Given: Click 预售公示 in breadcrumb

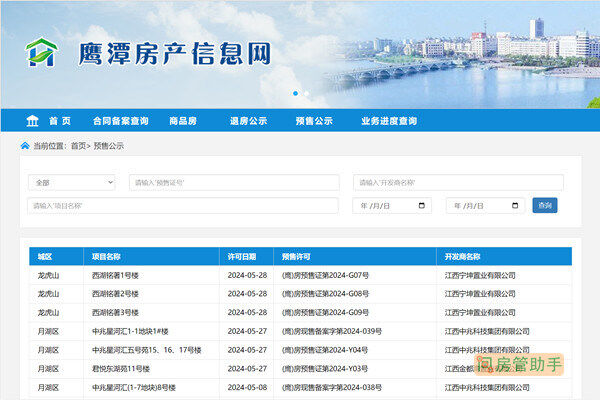Looking at the screenshot, I should pos(109,146).
